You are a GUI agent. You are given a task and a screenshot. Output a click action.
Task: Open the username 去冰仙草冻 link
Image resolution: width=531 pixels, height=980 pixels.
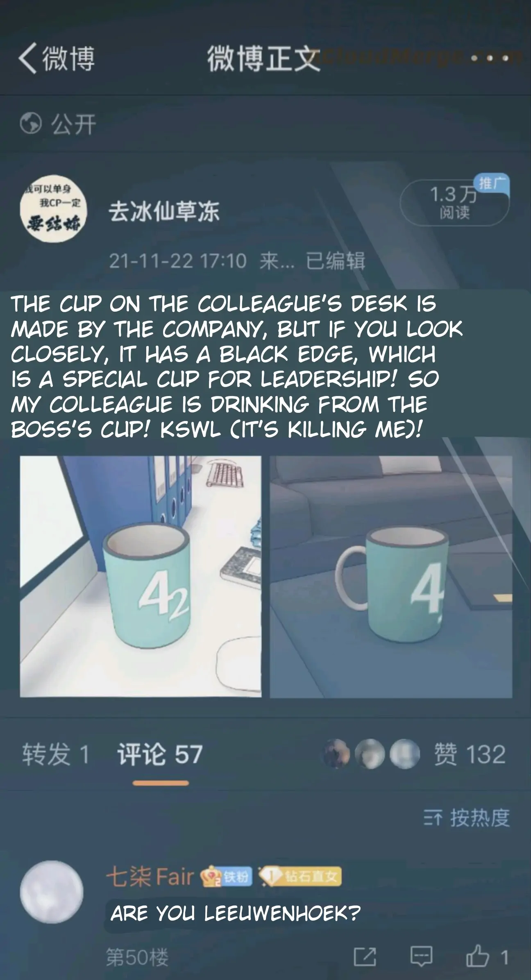pyautogui.click(x=164, y=212)
